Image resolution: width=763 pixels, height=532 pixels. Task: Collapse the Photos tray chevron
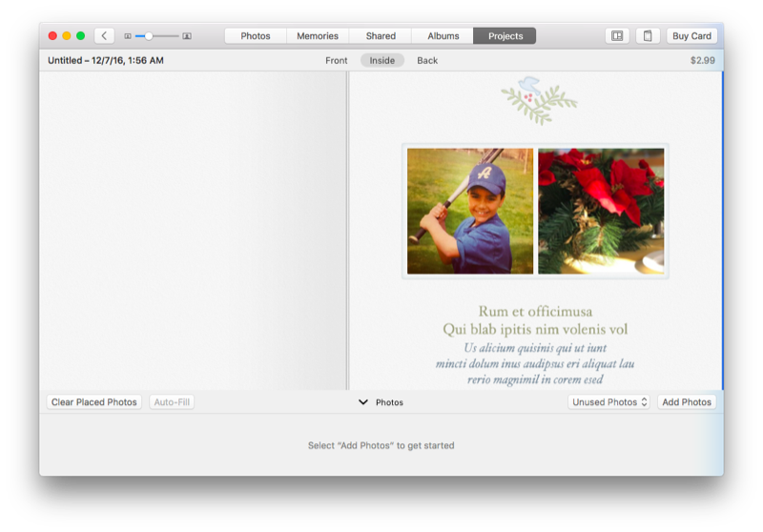362,402
